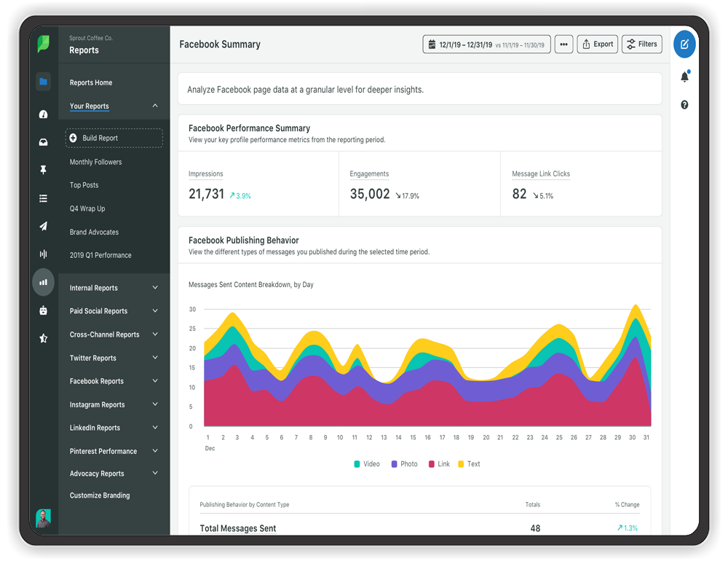Open the date range picker

click(x=486, y=44)
